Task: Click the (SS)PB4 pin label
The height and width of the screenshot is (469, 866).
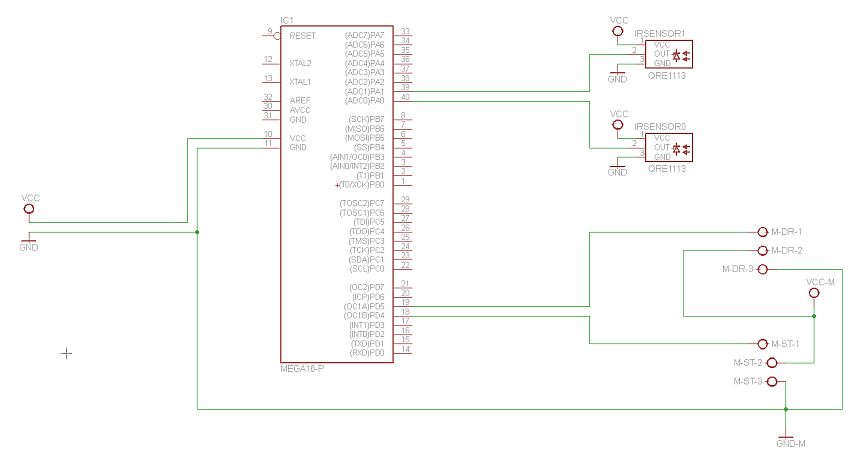Action: point(369,147)
